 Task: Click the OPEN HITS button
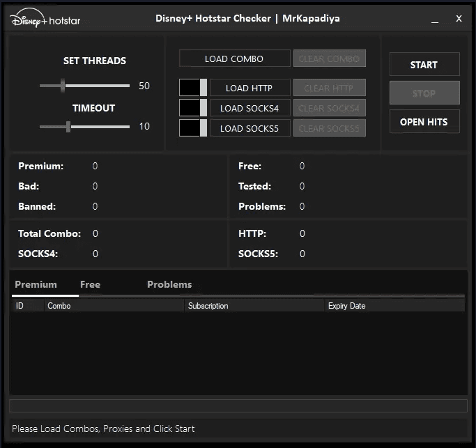pos(424,122)
